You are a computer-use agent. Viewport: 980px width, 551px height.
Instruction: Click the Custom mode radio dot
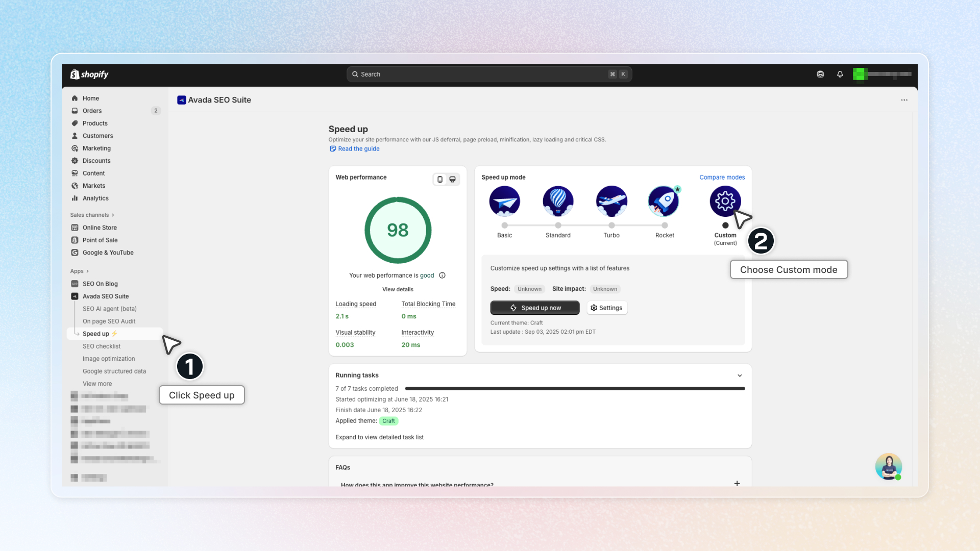pos(725,226)
